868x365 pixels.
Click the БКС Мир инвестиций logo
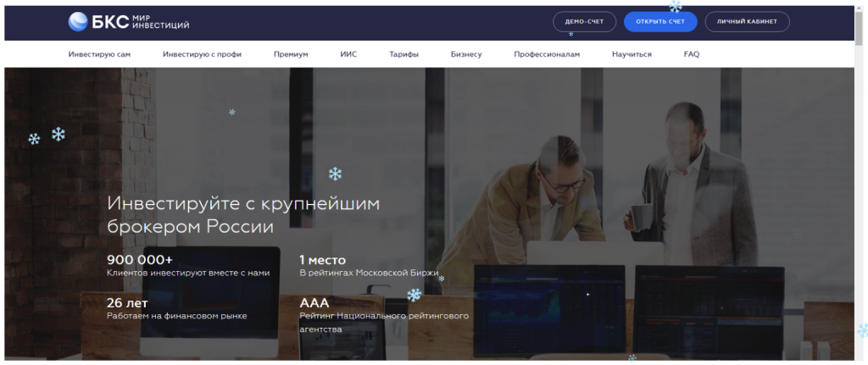tap(129, 21)
